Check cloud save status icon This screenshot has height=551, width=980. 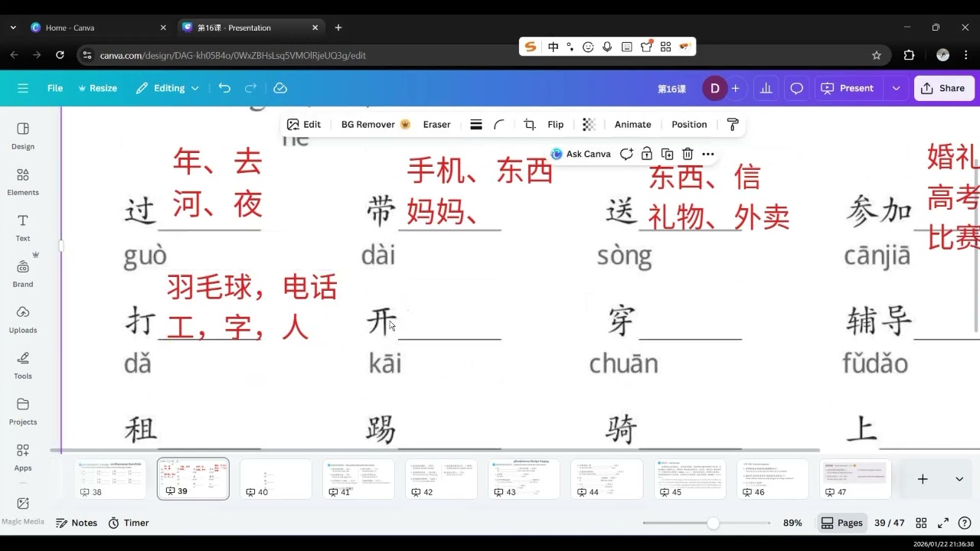pyautogui.click(x=280, y=88)
